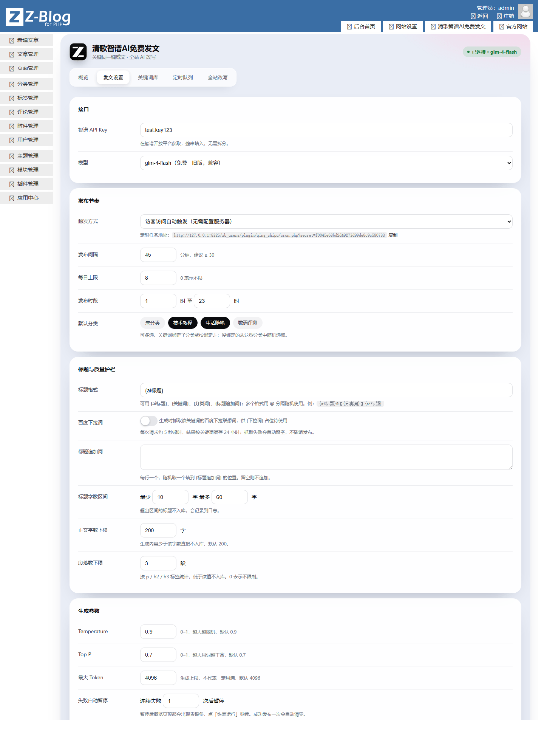Toggle the 百度下拉词 switch
The height and width of the screenshot is (756, 544).
click(x=148, y=421)
